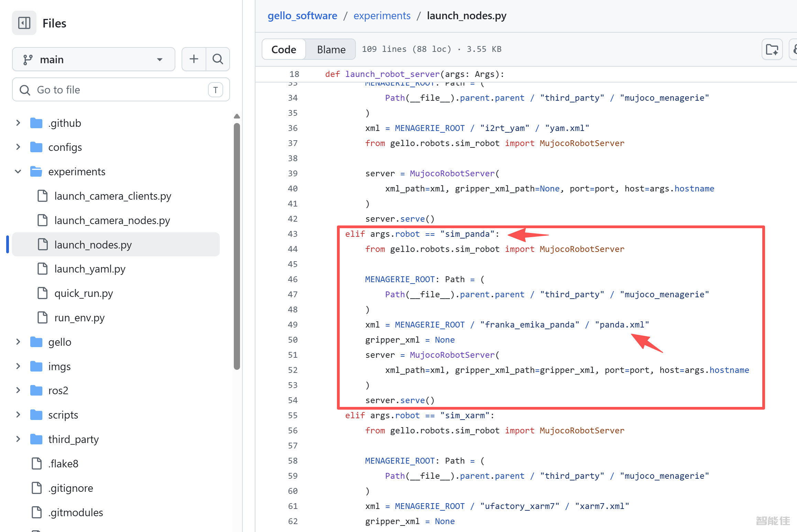Click line number 55
The height and width of the screenshot is (532, 797).
tap(293, 415)
